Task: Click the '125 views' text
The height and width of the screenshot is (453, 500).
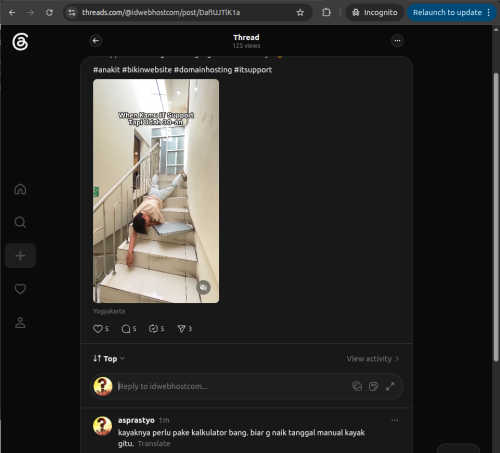Action: pyautogui.click(x=246, y=46)
